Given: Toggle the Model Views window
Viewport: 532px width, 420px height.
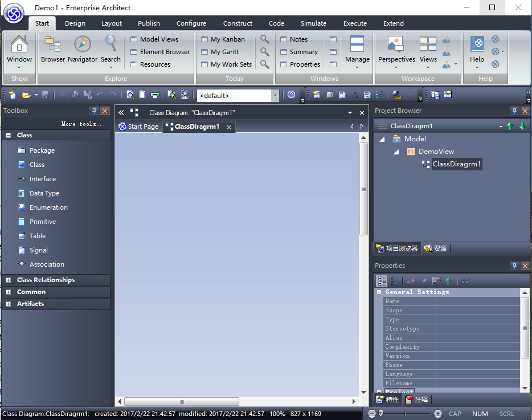Looking at the screenshot, I should click(x=155, y=39).
